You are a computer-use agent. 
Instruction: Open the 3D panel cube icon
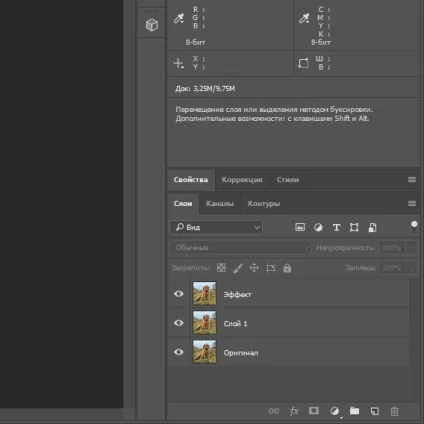152,25
